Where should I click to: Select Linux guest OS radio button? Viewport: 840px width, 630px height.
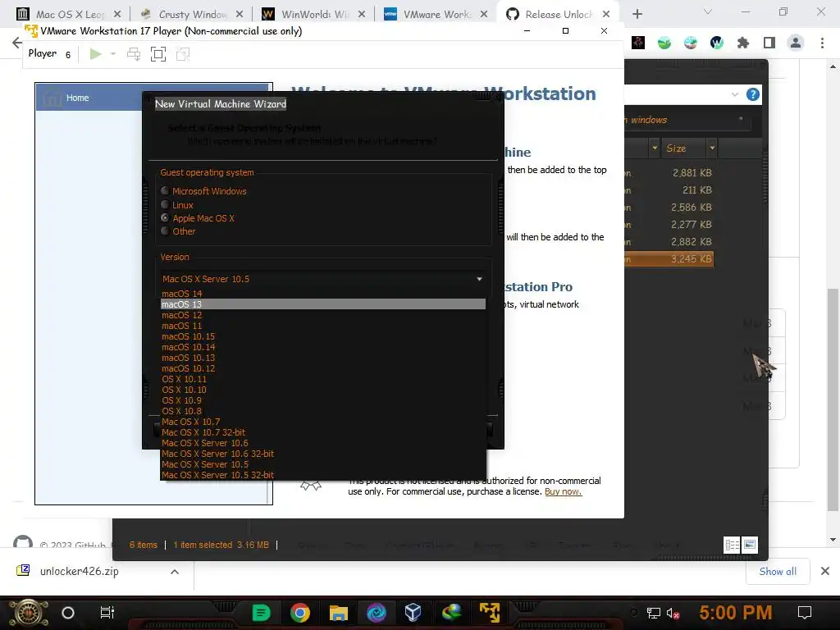coord(165,204)
